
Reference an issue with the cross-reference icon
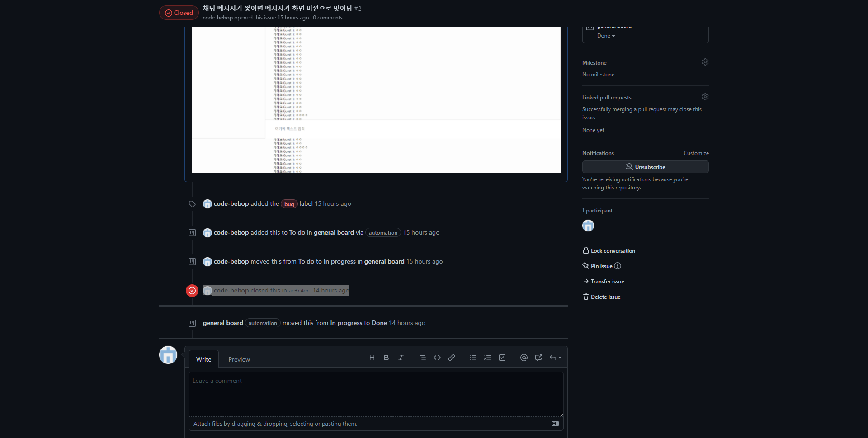538,358
